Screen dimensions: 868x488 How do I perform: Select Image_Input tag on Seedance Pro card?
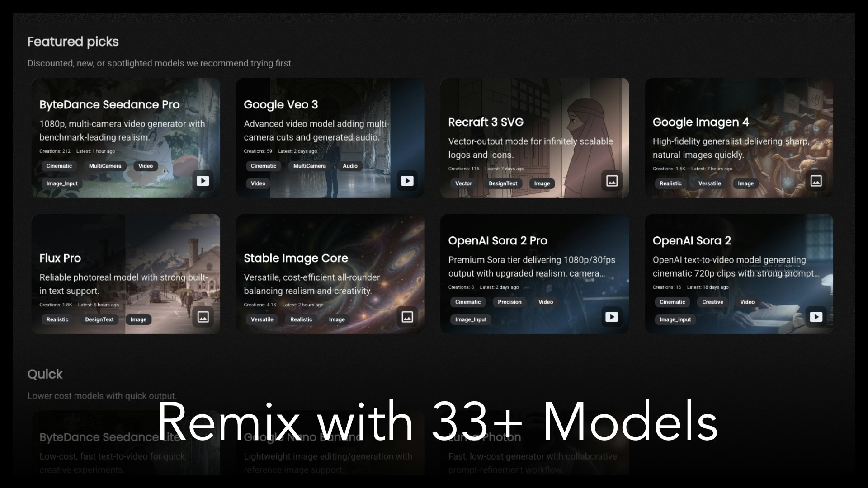pos(62,183)
